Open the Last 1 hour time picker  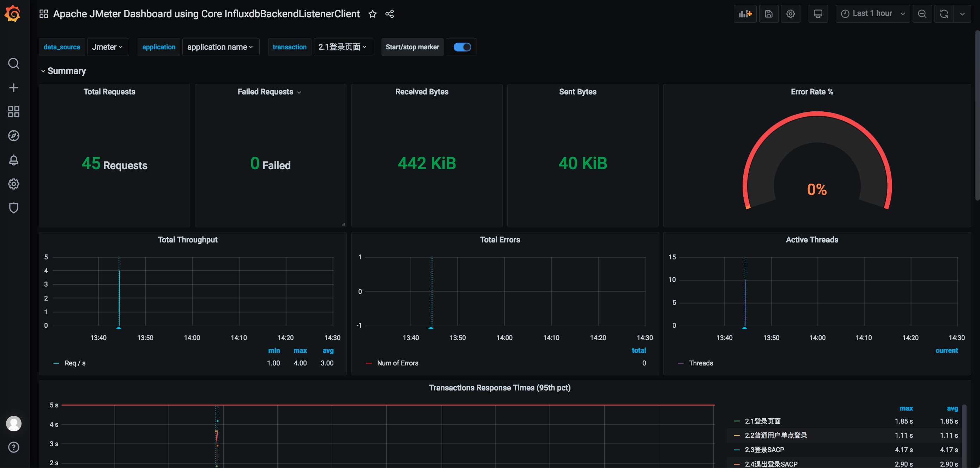pyautogui.click(x=872, y=14)
